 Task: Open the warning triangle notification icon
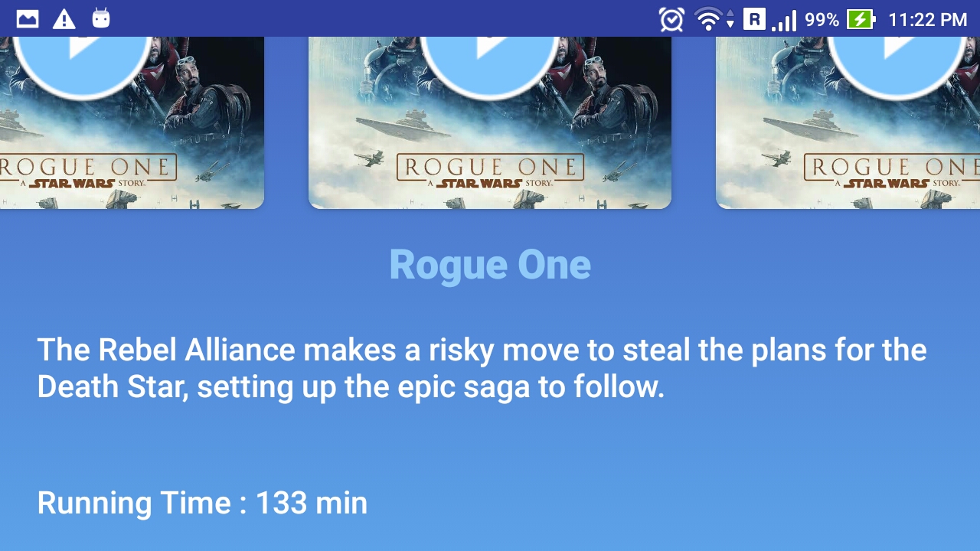tap(64, 19)
